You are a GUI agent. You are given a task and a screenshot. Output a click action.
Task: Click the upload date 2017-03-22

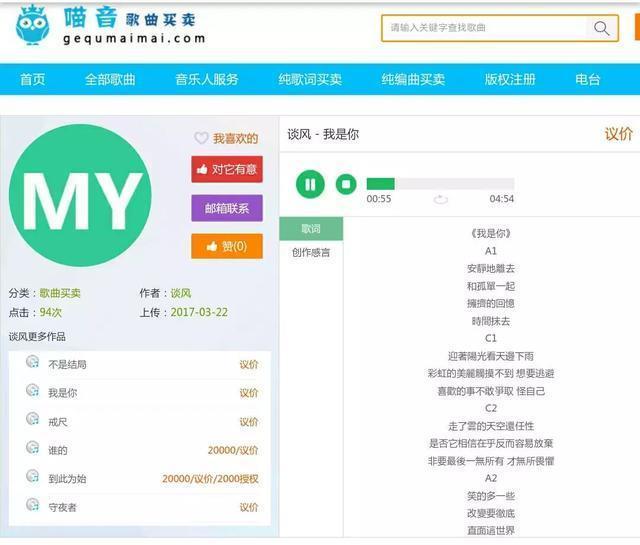(x=199, y=312)
